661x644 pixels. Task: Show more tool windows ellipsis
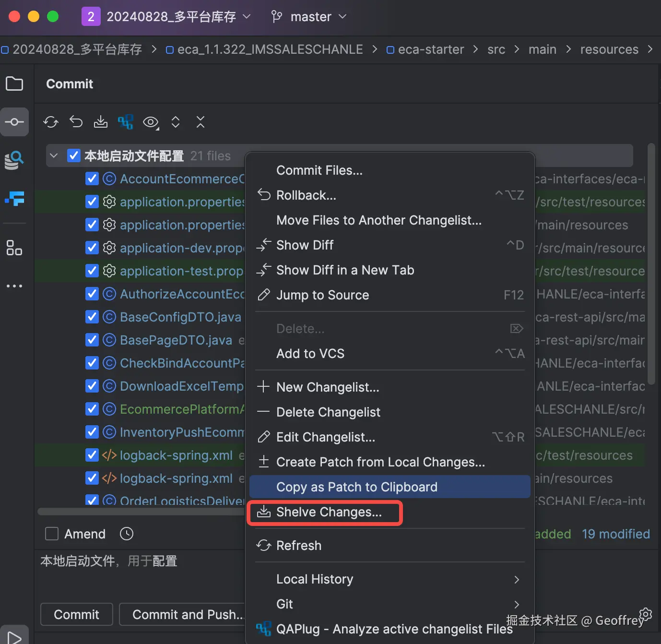pos(14,286)
